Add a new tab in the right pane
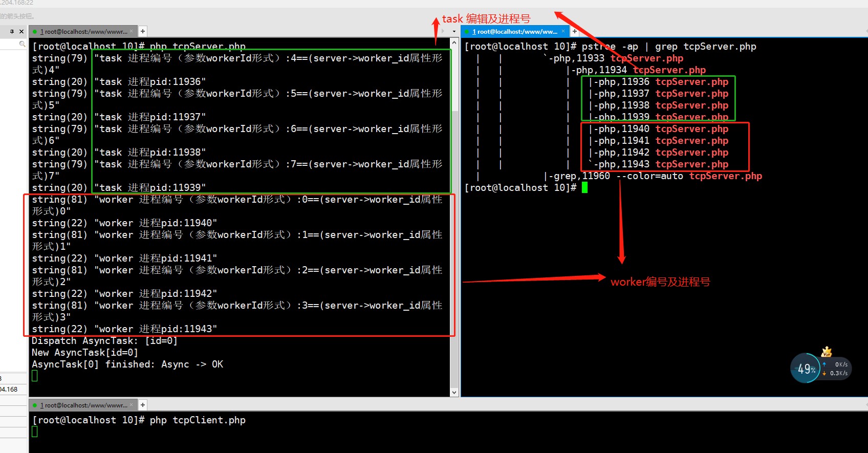 (x=575, y=31)
